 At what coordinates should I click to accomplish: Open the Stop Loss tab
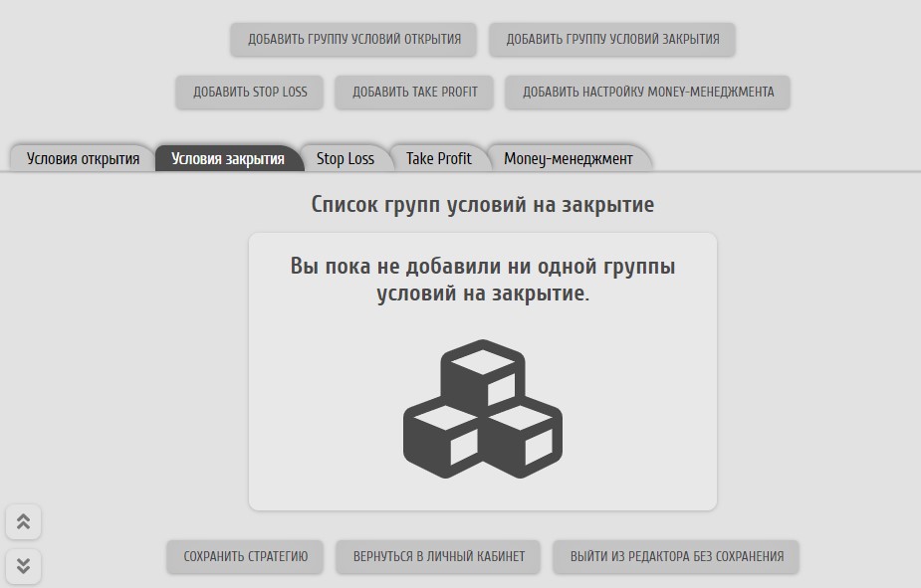pyautogui.click(x=345, y=158)
